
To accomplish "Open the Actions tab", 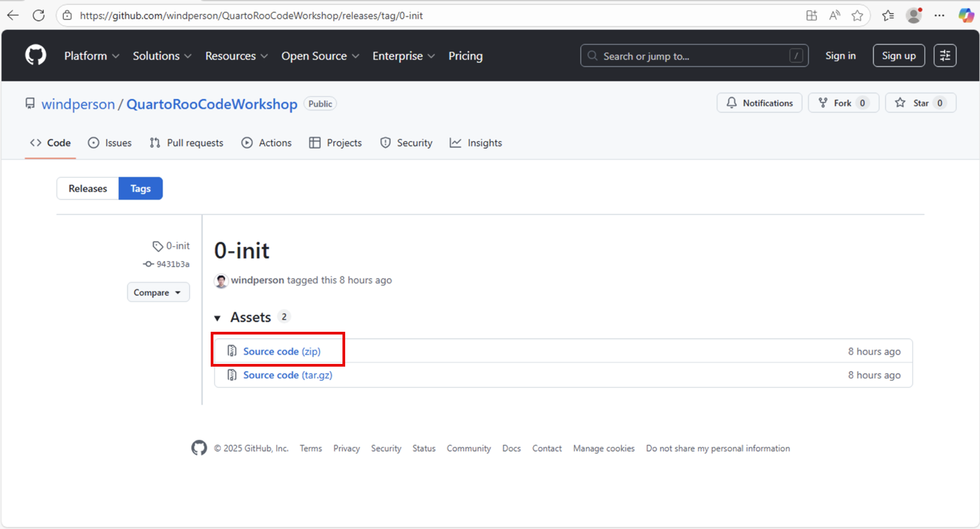I will [x=267, y=143].
